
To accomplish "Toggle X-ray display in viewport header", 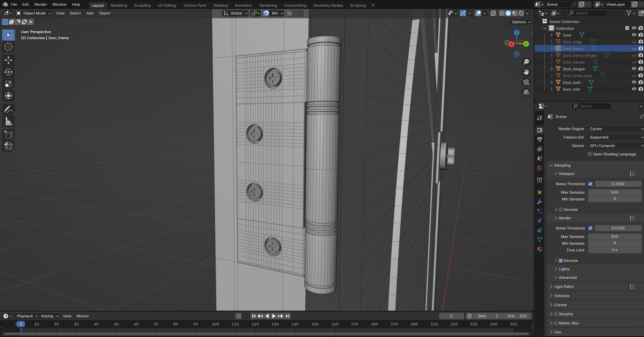I will [493, 13].
